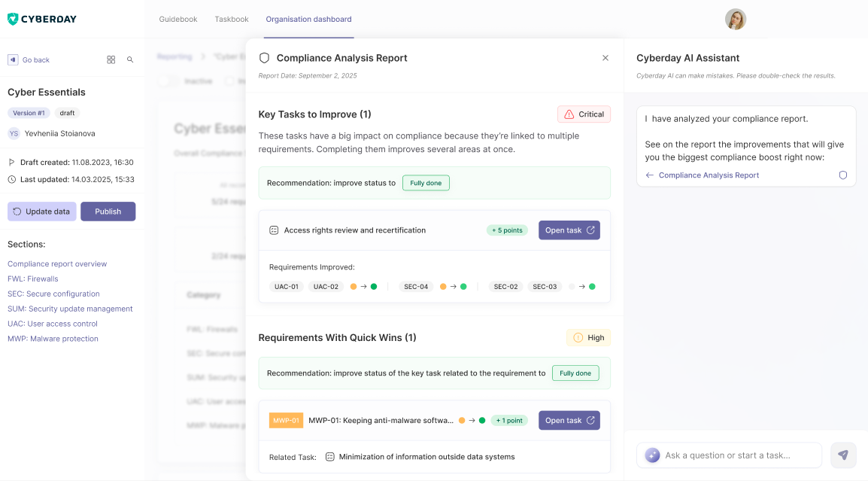Screen dimensions: 868x481
Task: Click the first Fully done status badge
Action: (426, 183)
